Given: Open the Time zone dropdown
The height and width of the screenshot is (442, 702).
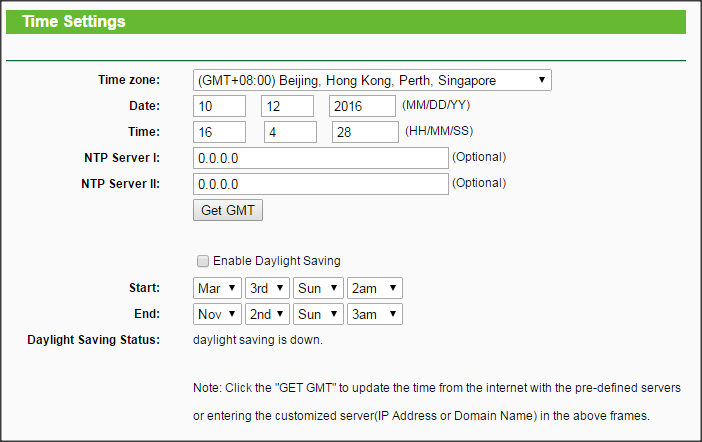Looking at the screenshot, I should pyautogui.click(x=372, y=80).
